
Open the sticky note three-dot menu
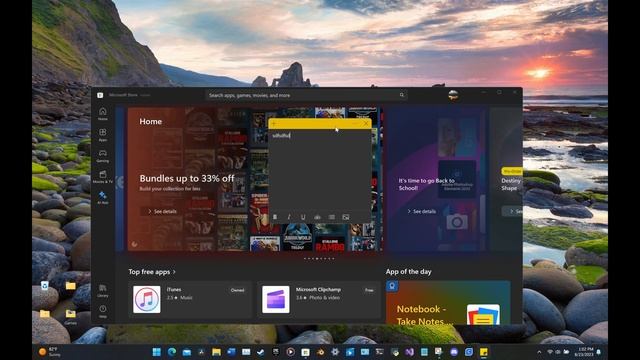(355, 124)
